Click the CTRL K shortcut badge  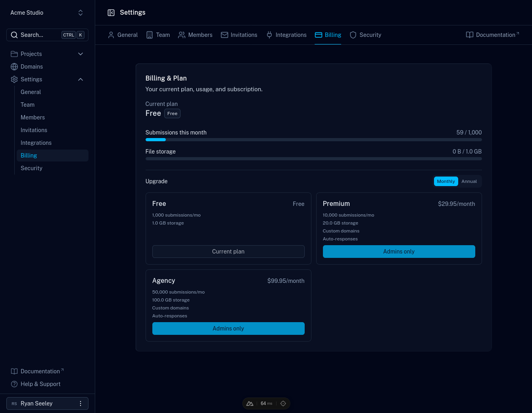click(x=73, y=35)
